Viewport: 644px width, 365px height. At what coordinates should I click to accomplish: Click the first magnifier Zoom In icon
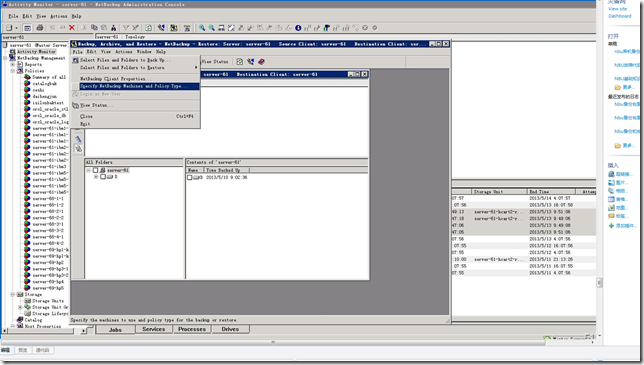202,28
